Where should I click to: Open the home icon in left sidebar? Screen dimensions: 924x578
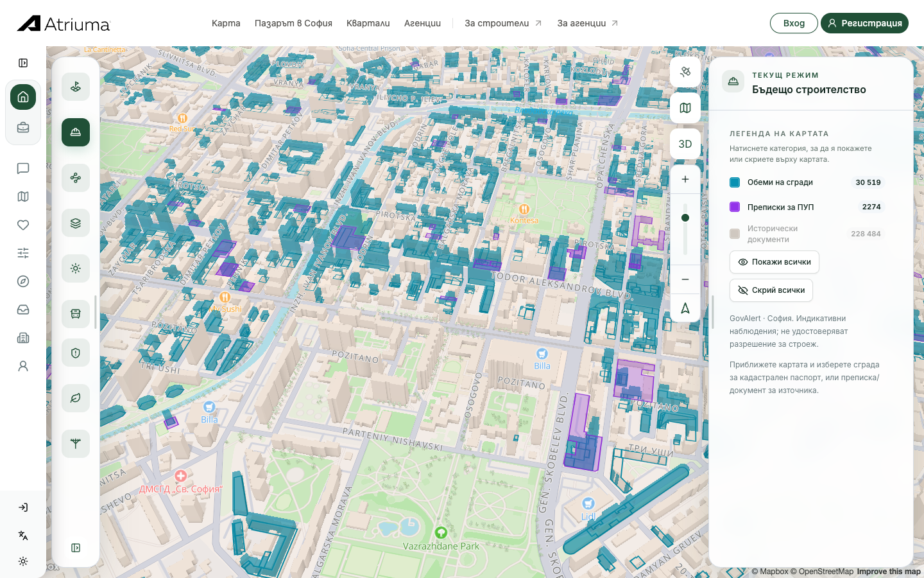(x=23, y=97)
